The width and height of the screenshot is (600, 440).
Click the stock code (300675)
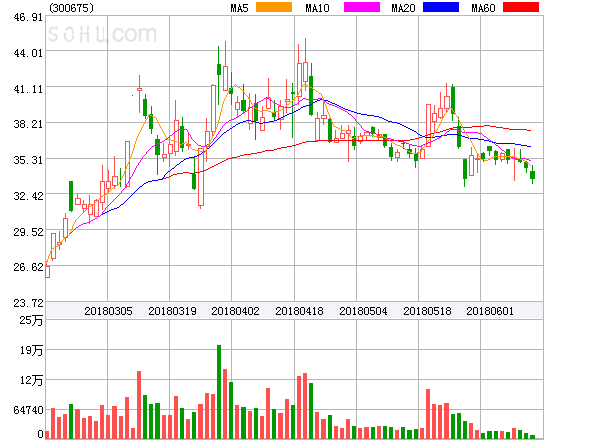72,8
